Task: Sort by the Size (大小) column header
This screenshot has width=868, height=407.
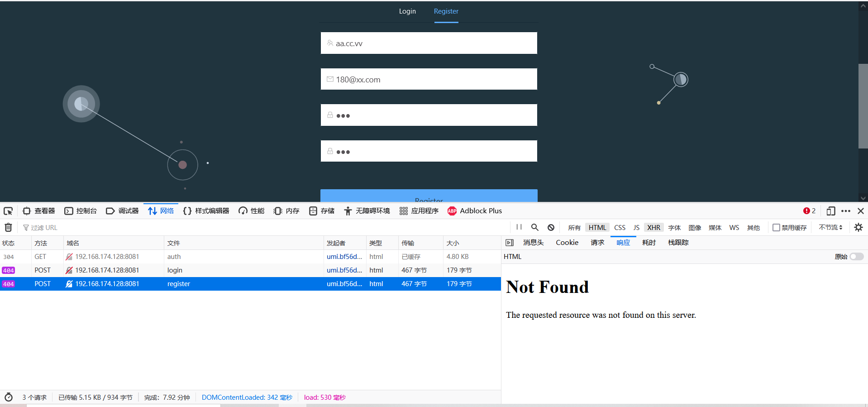Action: coord(472,243)
